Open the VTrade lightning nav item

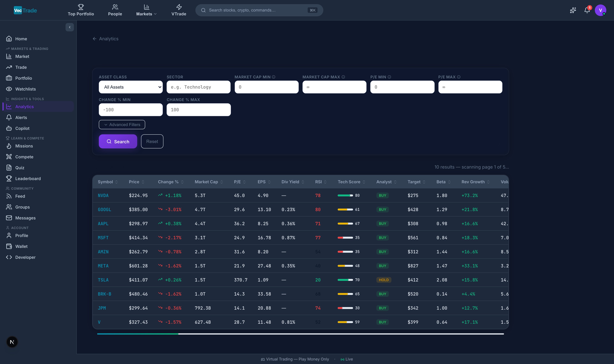point(179,10)
